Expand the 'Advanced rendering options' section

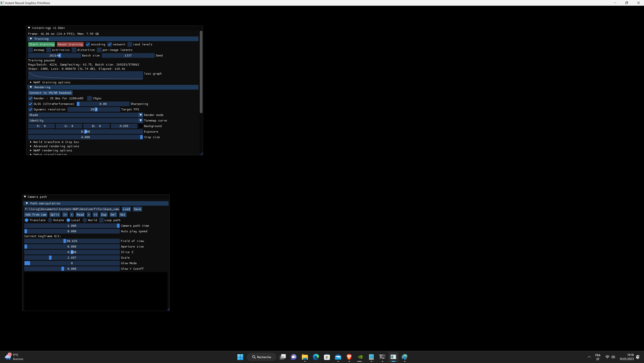[56, 146]
